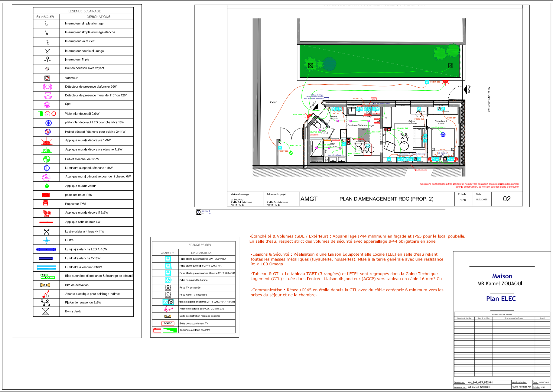Click the Tableau électrique encastré green symbol
This screenshot has width=553, height=392.
[170, 330]
